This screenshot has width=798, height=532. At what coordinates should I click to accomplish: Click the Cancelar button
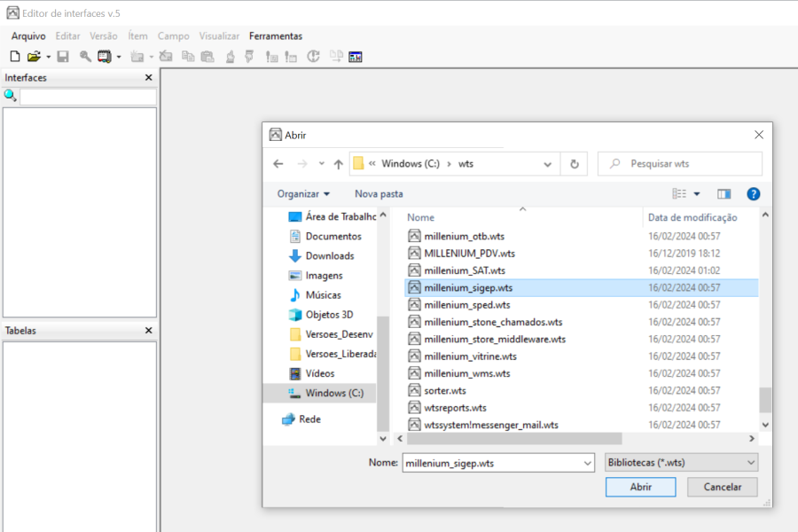click(722, 487)
